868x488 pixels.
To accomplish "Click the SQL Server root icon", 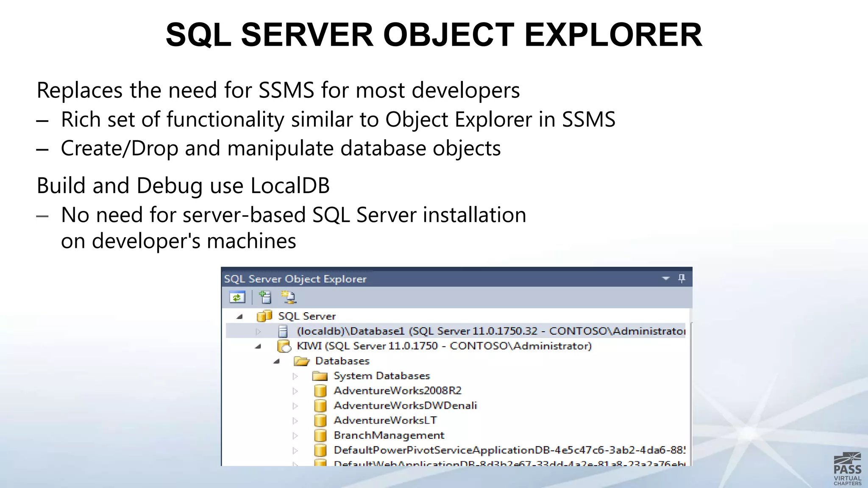I will coord(264,316).
